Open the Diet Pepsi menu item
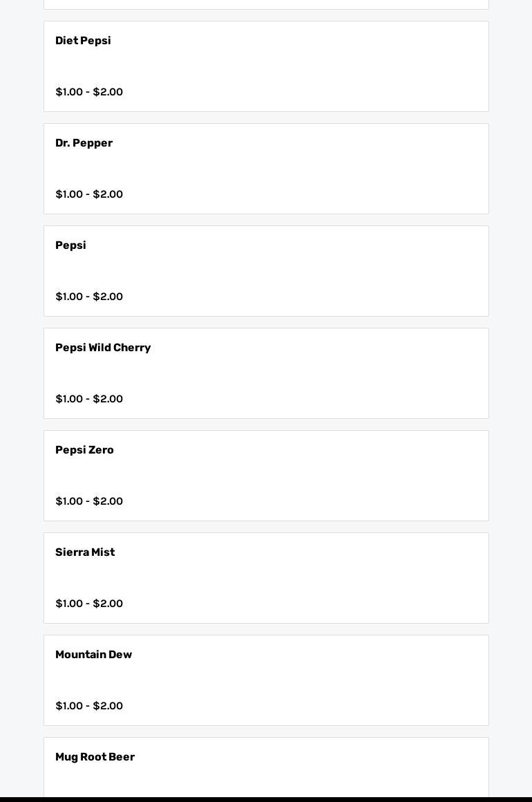532x802 pixels. 83,41
